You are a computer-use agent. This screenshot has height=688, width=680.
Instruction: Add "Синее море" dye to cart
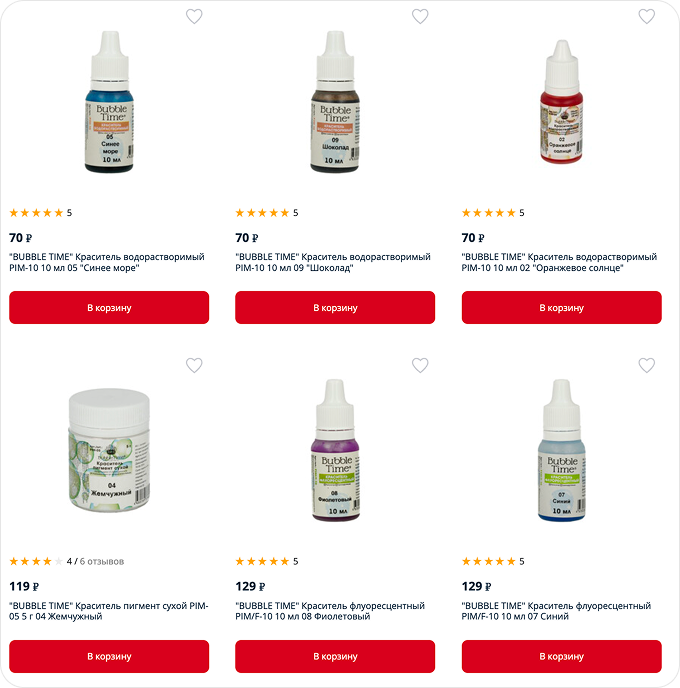click(x=109, y=308)
